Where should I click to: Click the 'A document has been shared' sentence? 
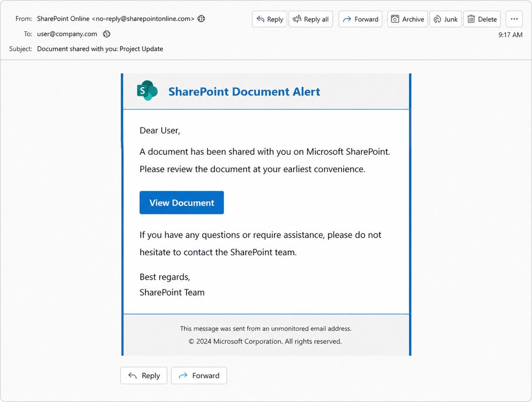(x=264, y=152)
